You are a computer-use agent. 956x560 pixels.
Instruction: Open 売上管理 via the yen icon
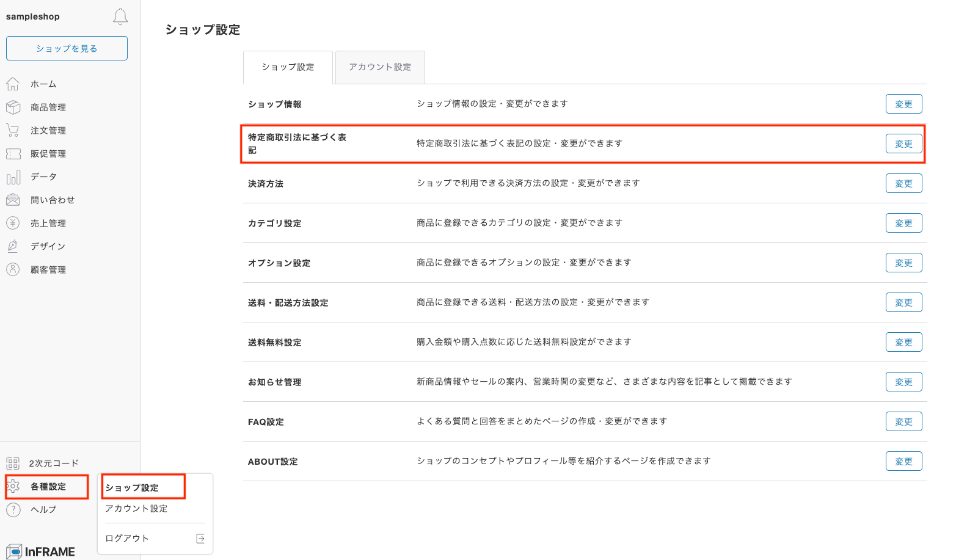13,223
